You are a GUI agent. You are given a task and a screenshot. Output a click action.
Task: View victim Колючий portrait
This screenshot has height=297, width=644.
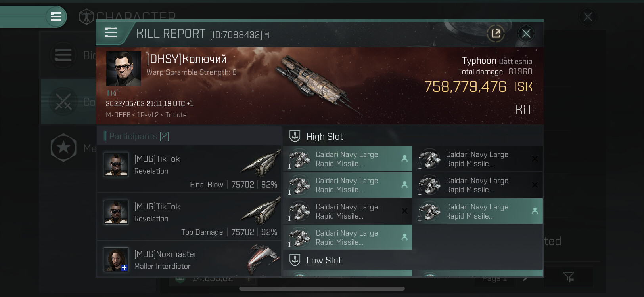(x=124, y=69)
